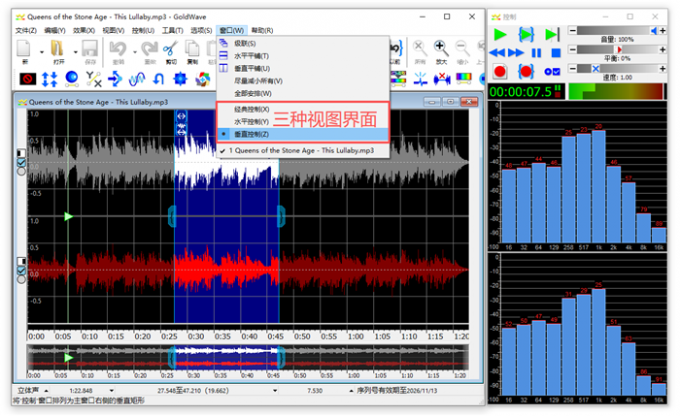Click the Cut scissors icon
This screenshot has height=416, width=680.
(x=170, y=49)
